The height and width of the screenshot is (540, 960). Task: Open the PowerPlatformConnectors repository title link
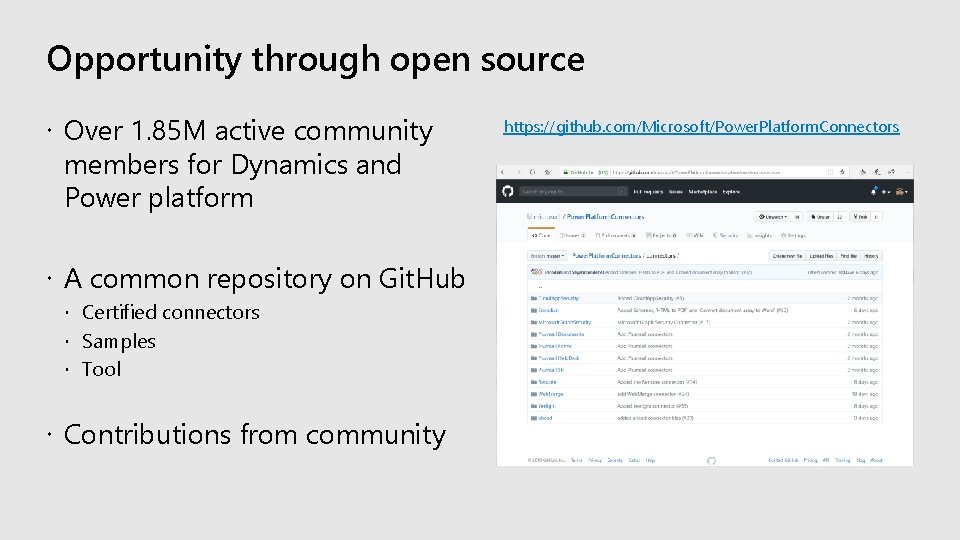(x=606, y=217)
